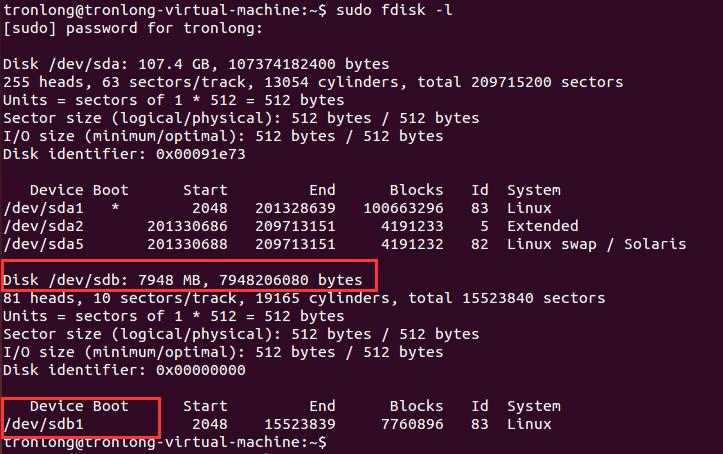Click '19165 cylinders' text in sdb geometry
Image resolution: width=723 pixels, height=454 pixels.
[326, 298]
